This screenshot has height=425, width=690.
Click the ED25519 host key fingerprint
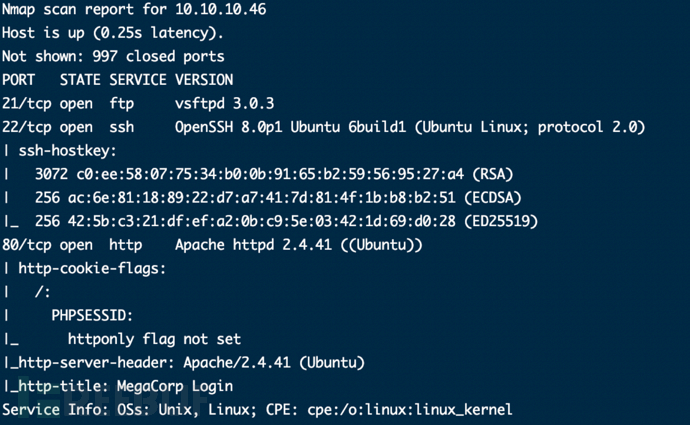point(262,221)
